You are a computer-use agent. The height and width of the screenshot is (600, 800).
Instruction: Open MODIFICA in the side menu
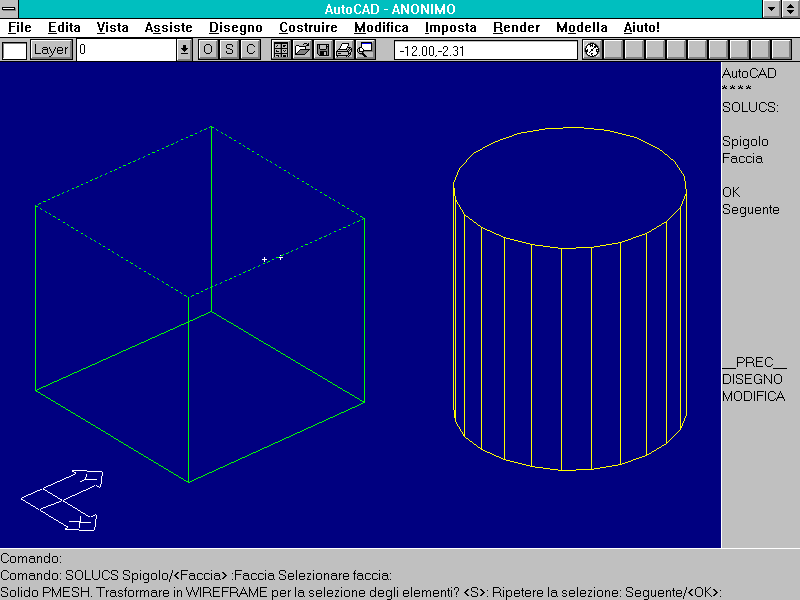[753, 396]
